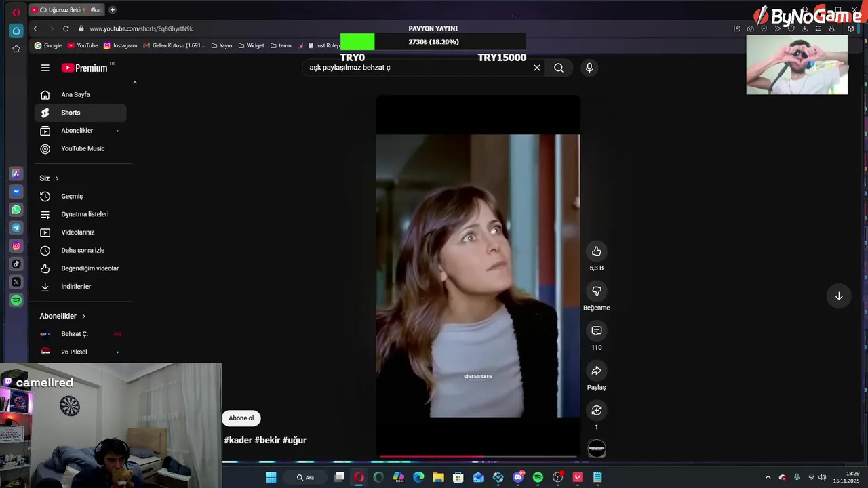Open YouTube Music link
Image resolution: width=868 pixels, height=488 pixels.
pyautogui.click(x=81, y=149)
